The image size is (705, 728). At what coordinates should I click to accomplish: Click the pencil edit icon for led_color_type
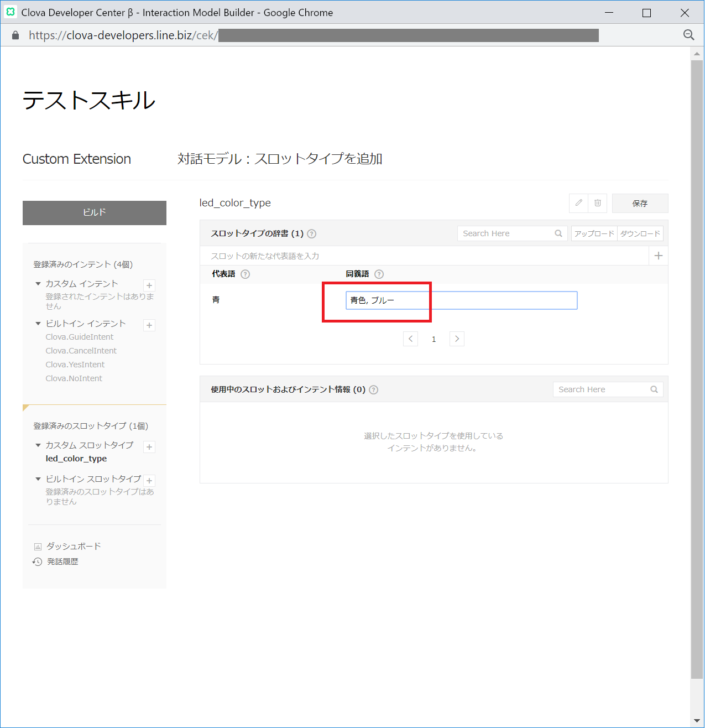(578, 203)
